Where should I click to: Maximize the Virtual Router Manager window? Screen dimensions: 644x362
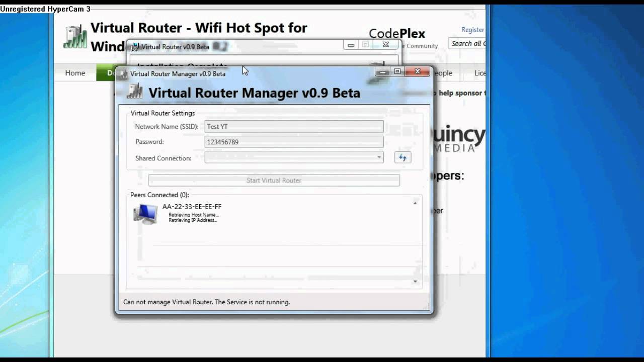tap(397, 72)
